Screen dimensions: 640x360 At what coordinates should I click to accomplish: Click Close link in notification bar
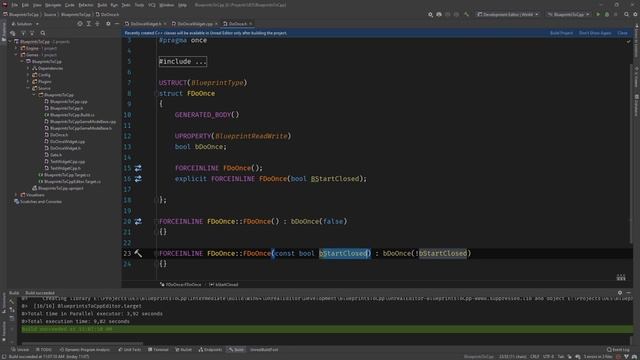tap(622, 33)
